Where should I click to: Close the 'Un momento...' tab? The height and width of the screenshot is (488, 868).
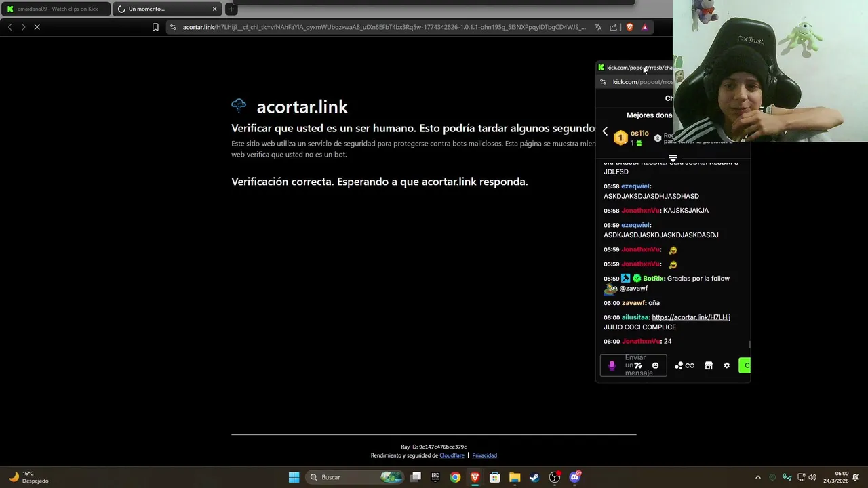click(215, 9)
